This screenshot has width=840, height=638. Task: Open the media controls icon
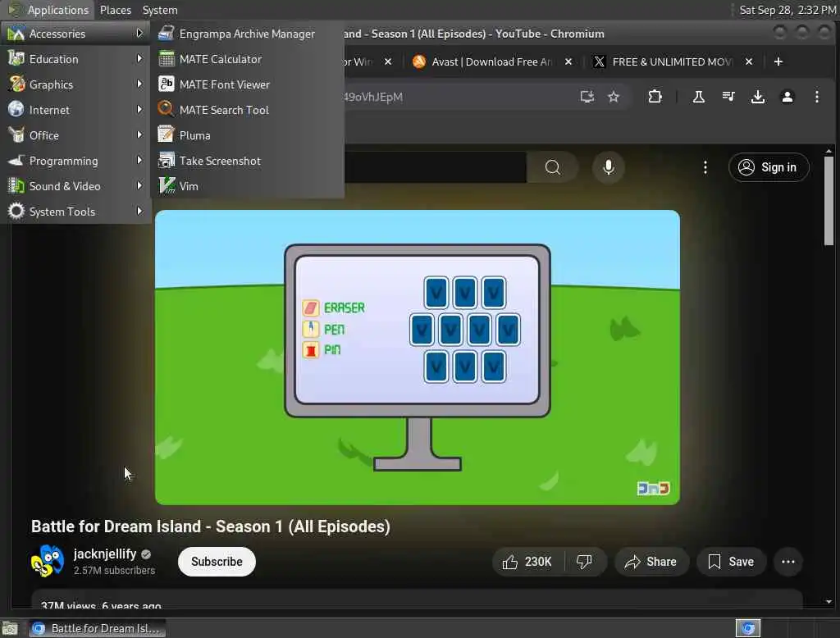click(x=728, y=97)
